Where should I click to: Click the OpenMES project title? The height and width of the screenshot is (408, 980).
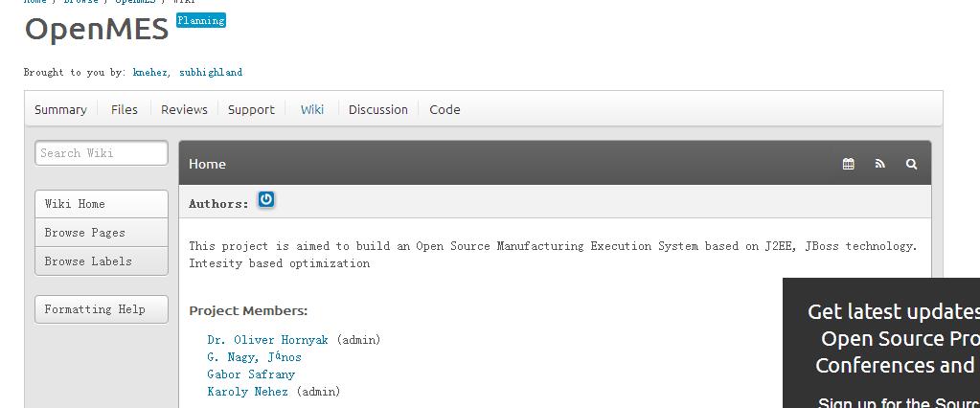(97, 30)
